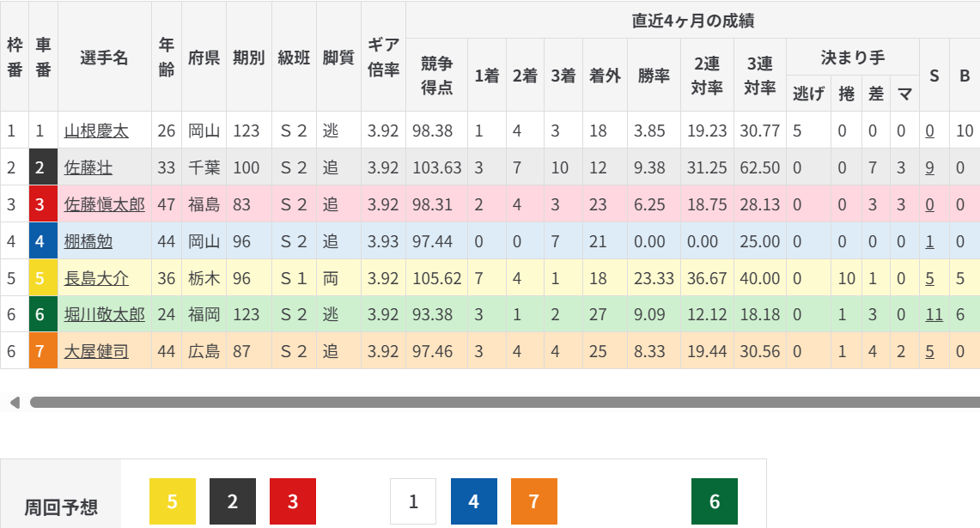Go to 堀川敬太郎 rider details
The width and height of the screenshot is (980, 528).
105,315
